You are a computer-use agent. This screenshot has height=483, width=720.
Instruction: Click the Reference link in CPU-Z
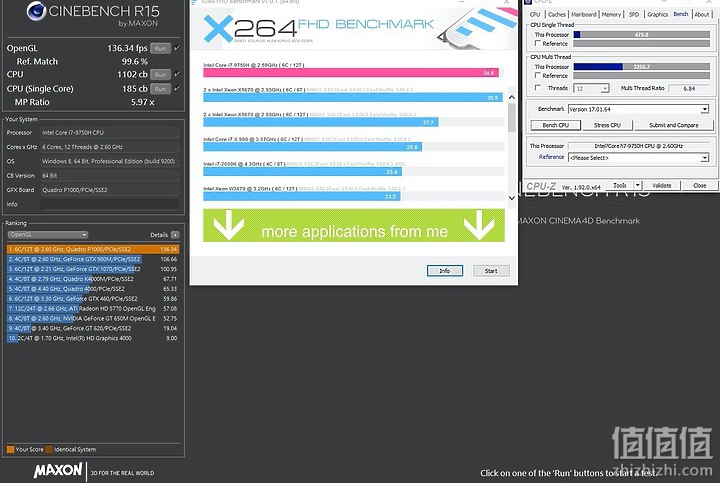click(551, 157)
